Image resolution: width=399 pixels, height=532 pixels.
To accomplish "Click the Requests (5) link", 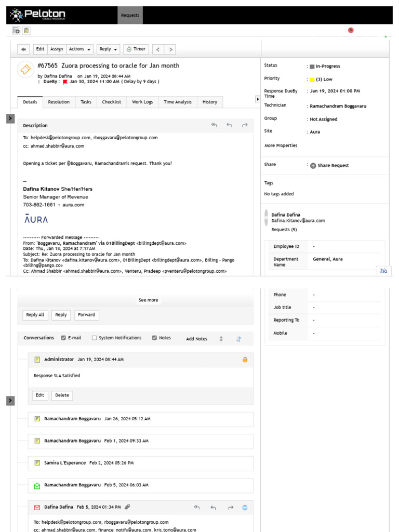I will (284, 230).
